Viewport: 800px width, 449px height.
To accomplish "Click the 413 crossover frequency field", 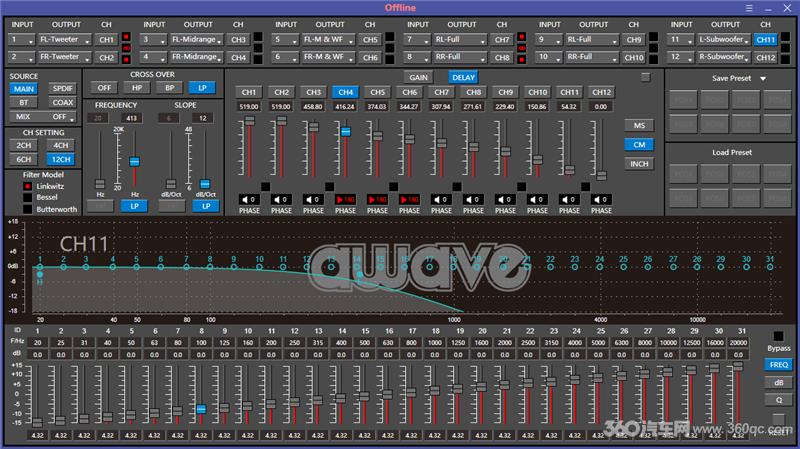I will click(131, 118).
